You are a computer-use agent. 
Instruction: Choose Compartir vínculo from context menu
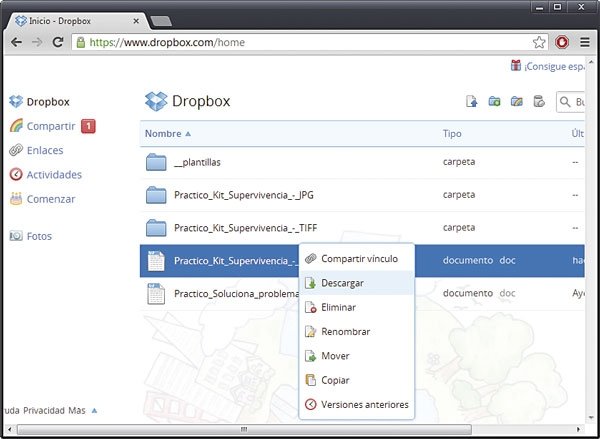357,259
